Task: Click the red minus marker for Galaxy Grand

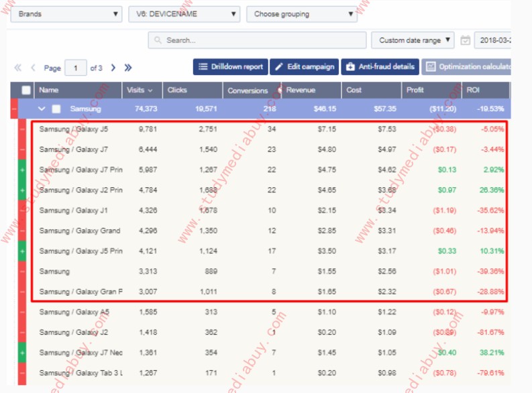Action: coord(22,231)
